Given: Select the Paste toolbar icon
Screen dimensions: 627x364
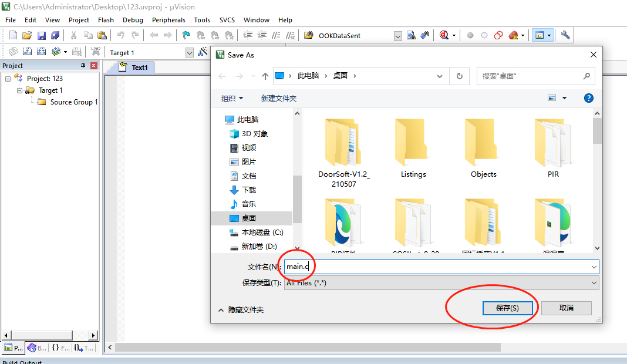Looking at the screenshot, I should pyautogui.click(x=103, y=35).
